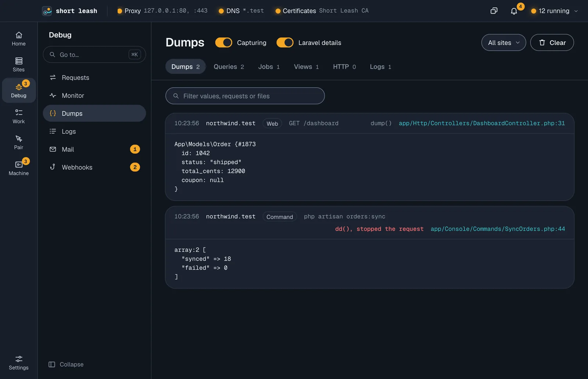Open the Work checklist icon
This screenshot has width=588, height=379.
[x=19, y=113]
